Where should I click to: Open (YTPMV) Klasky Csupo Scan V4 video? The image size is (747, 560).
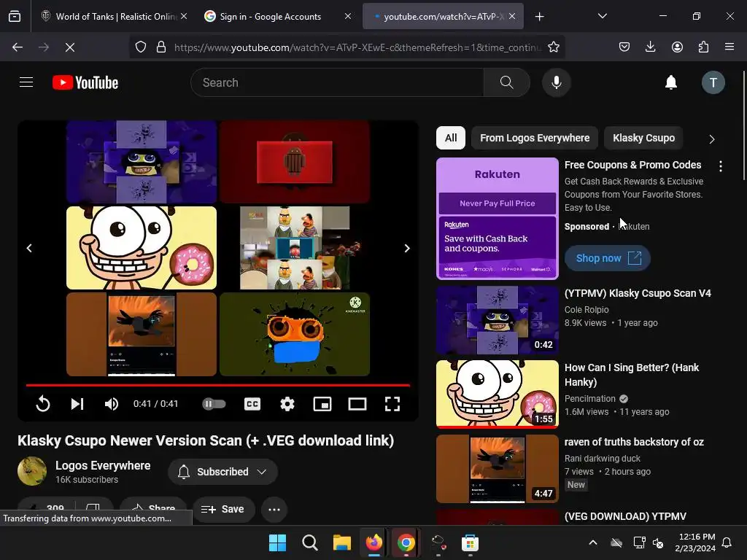coord(638,293)
